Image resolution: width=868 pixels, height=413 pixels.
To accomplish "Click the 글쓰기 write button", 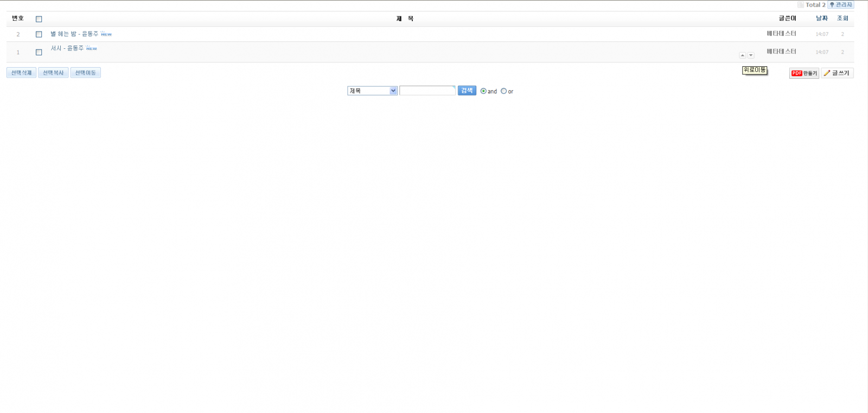I will click(x=837, y=73).
